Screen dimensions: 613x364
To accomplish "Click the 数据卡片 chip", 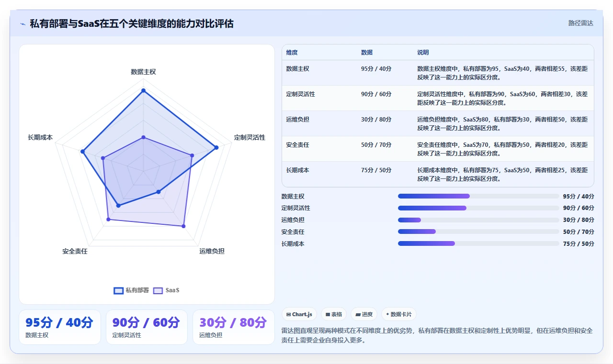I will click(x=398, y=314).
